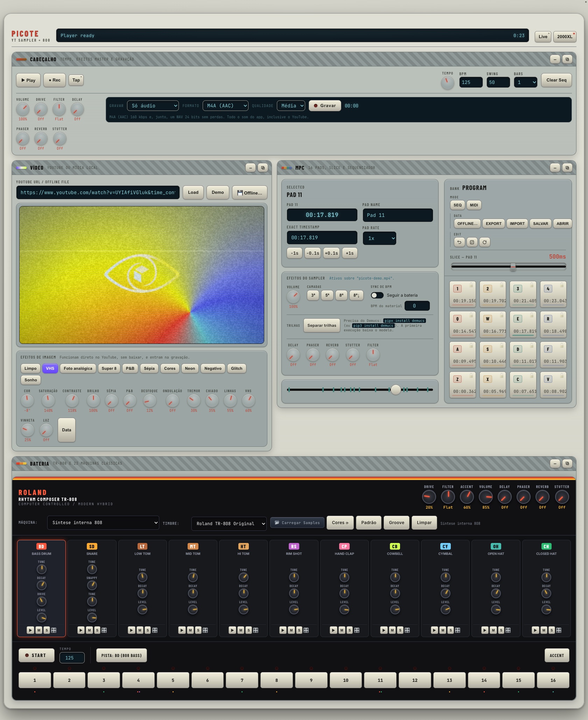Open the Formato dropdown M4A (AAC)
Screen dimensions: 588x720
[225, 106]
